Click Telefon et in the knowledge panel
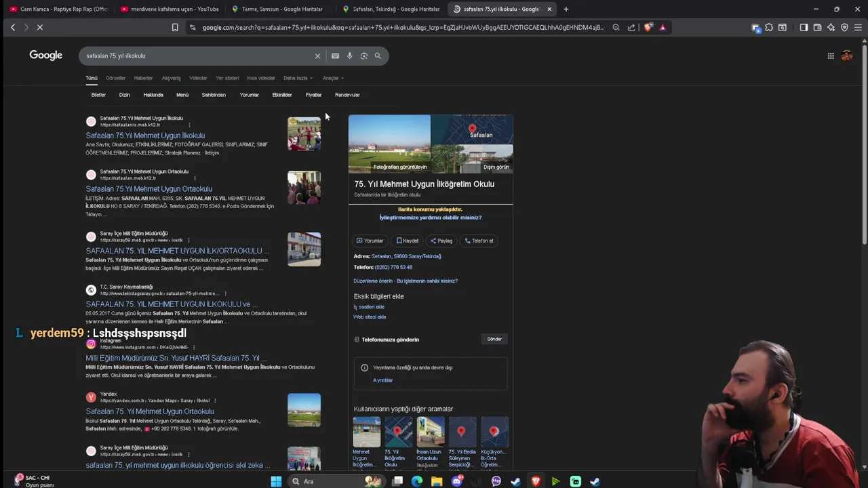This screenshot has height=488, width=868. [479, 241]
